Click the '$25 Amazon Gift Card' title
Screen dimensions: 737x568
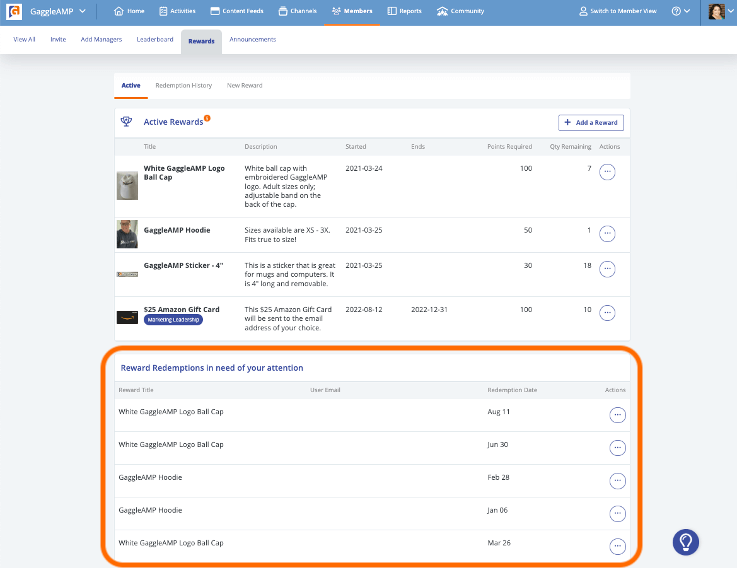click(x=181, y=309)
